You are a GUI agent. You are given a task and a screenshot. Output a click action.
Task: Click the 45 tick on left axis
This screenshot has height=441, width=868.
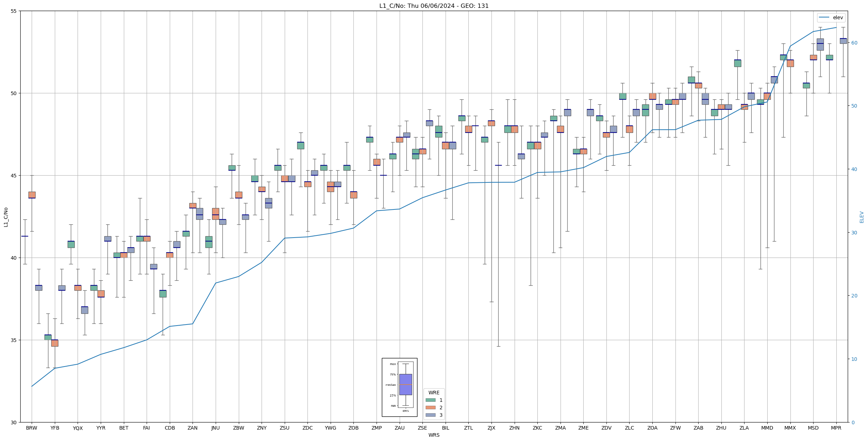15,176
